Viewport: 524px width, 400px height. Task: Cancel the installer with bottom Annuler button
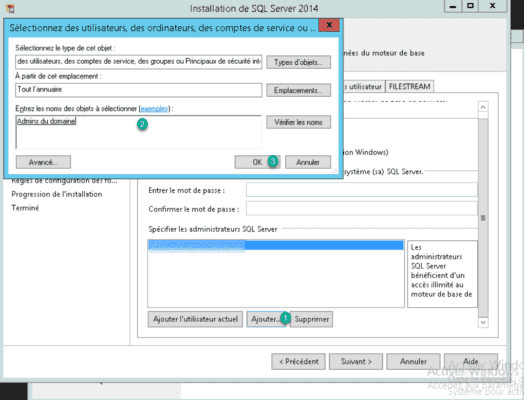tap(413, 362)
